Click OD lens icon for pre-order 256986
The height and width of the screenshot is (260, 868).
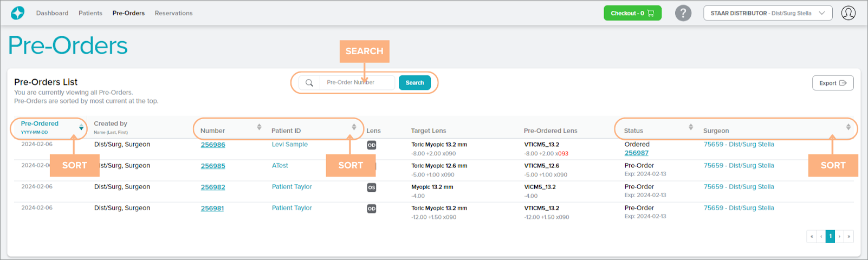pos(372,145)
